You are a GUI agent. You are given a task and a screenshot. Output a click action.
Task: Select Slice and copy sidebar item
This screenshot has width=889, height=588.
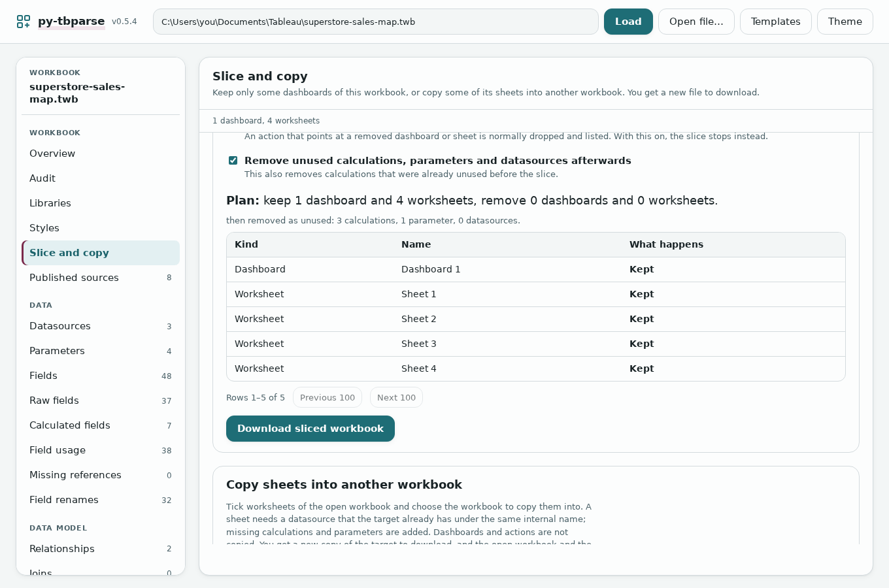[101, 253]
